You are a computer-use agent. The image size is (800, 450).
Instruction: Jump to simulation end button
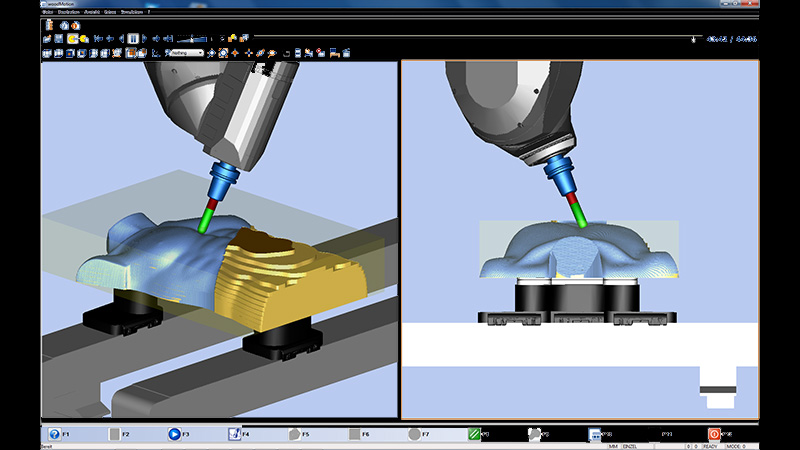coord(168,38)
